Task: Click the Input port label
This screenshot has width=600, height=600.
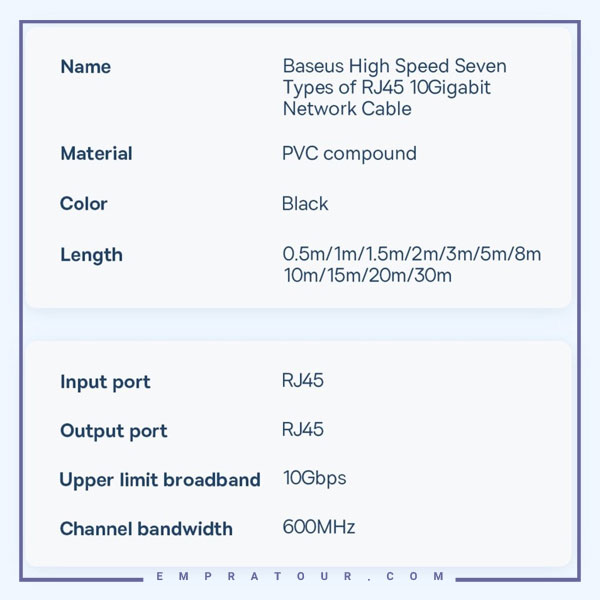Action: point(105,382)
